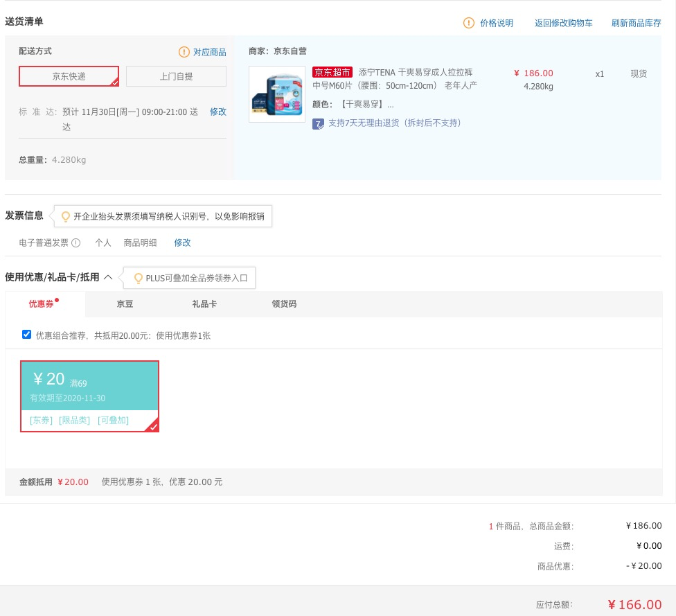Click 修改 in invoice information

point(182,243)
